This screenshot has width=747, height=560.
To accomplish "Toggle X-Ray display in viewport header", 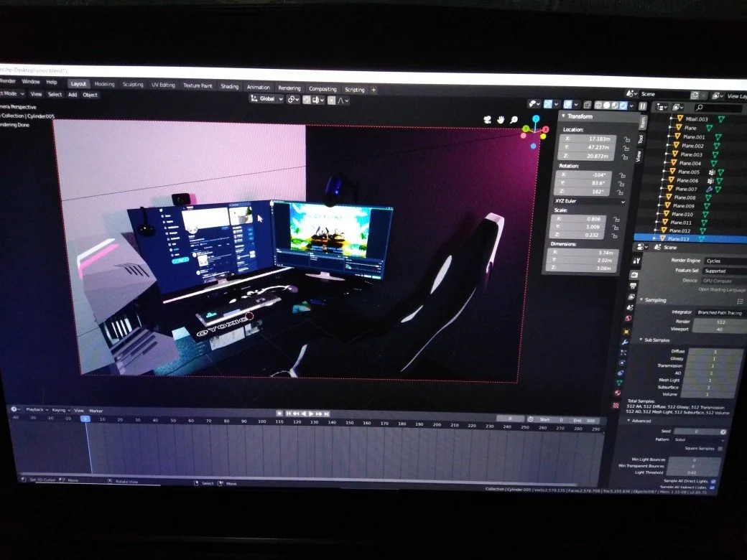I will tap(587, 105).
